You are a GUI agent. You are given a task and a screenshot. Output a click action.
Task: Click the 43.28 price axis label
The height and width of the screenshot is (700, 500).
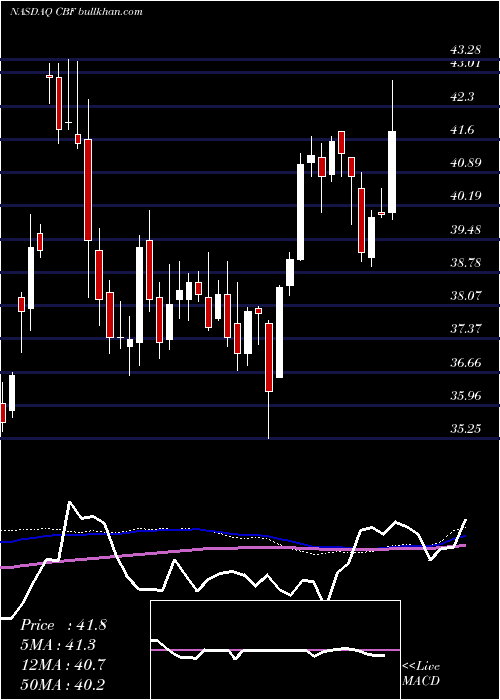[466, 48]
